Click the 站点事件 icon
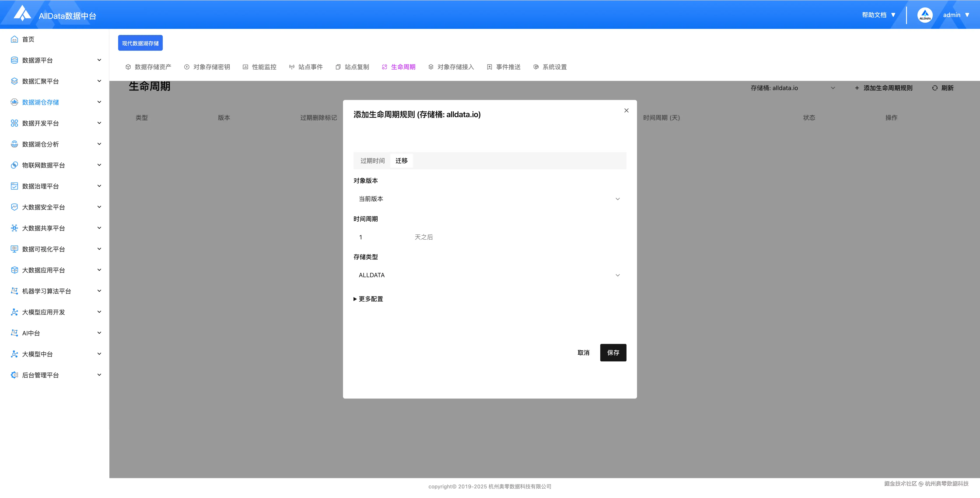Viewport: 980px width, 498px height. [x=292, y=66]
